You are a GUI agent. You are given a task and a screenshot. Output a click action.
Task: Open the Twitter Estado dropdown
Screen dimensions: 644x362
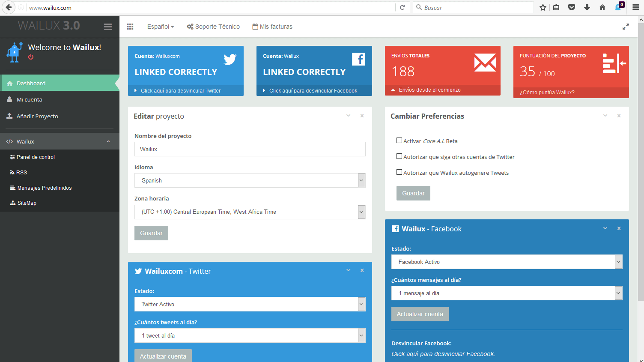[250, 304]
